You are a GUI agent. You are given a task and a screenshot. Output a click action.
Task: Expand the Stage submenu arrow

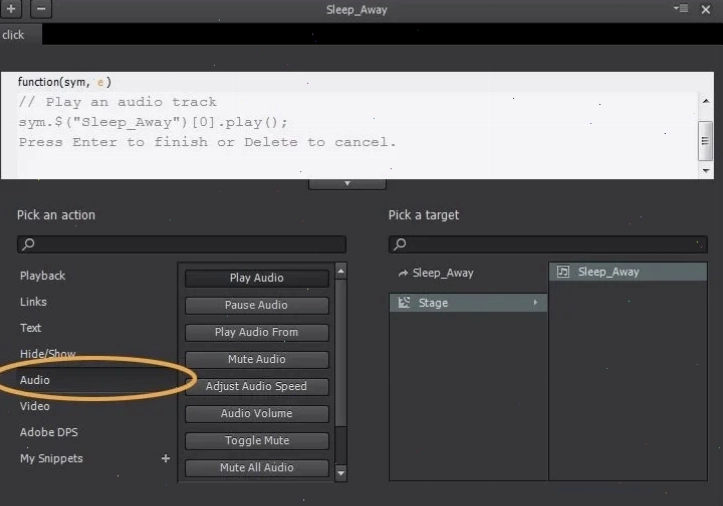pyautogui.click(x=535, y=303)
